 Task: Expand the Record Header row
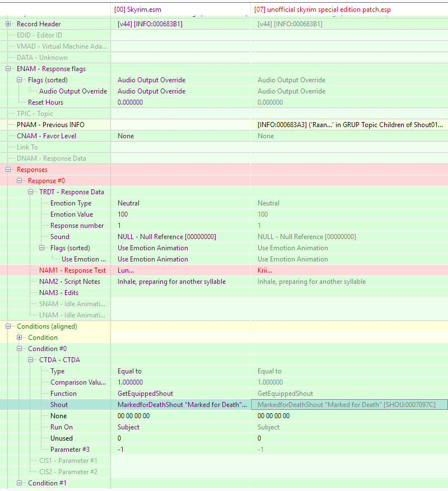(8, 24)
